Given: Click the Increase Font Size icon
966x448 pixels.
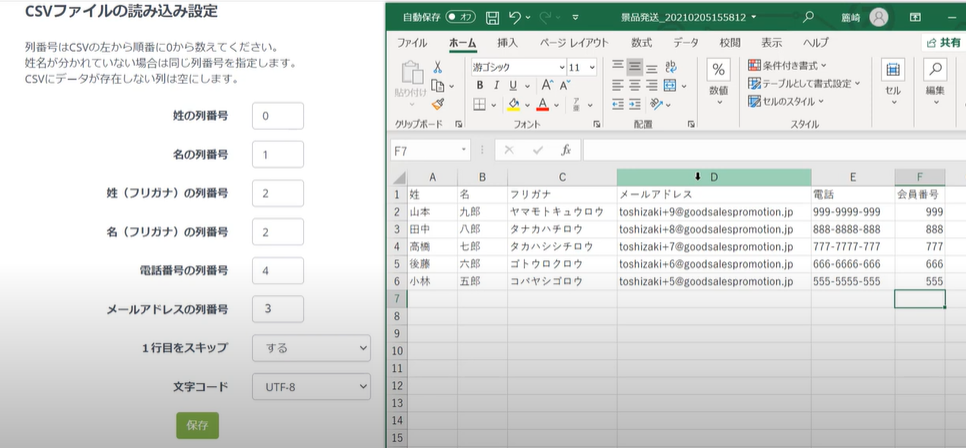Looking at the screenshot, I should [x=547, y=86].
